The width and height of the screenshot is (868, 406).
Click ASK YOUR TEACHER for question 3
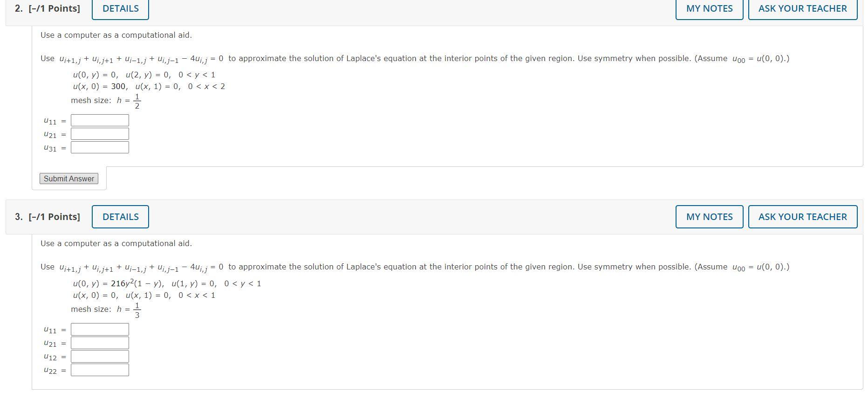pyautogui.click(x=802, y=216)
